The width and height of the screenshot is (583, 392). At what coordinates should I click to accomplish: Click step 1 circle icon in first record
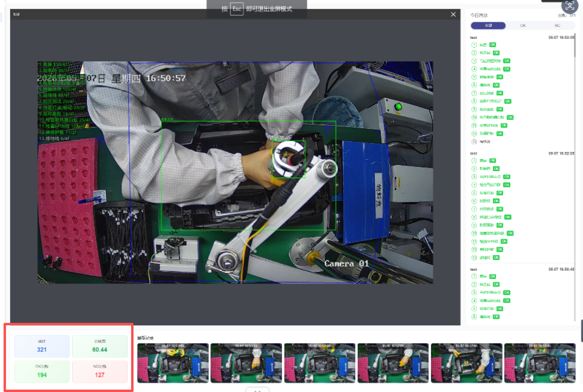coord(474,45)
